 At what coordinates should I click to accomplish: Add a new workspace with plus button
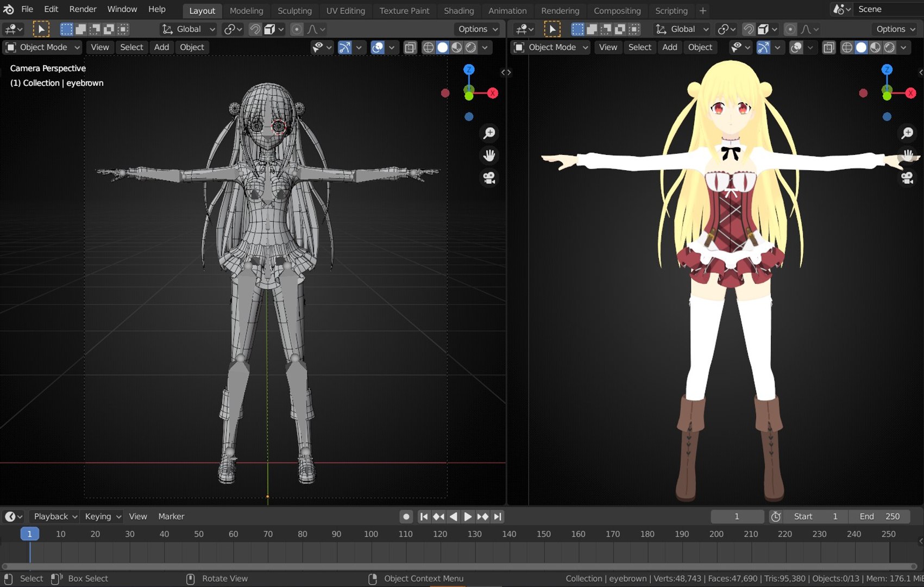(702, 10)
